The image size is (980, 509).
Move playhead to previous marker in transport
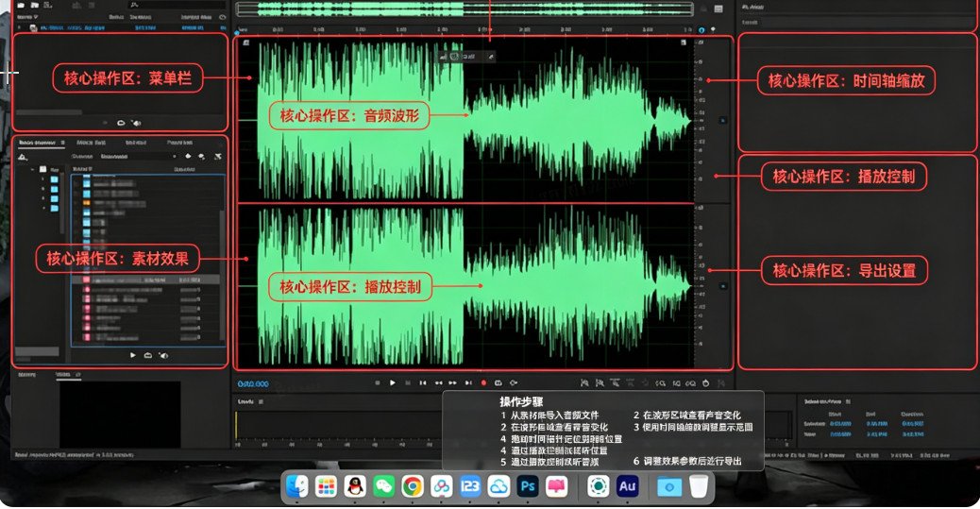(x=423, y=382)
